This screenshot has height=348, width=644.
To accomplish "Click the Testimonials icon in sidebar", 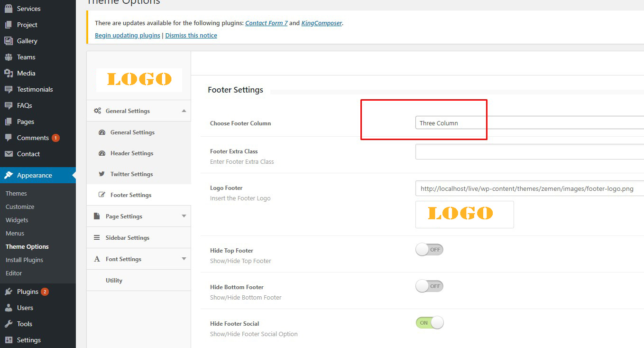I will point(9,89).
